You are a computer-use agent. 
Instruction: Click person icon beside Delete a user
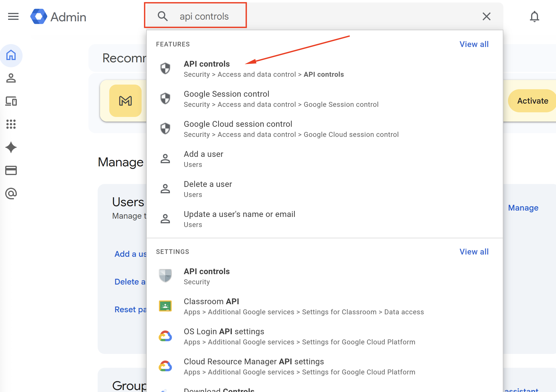click(165, 189)
